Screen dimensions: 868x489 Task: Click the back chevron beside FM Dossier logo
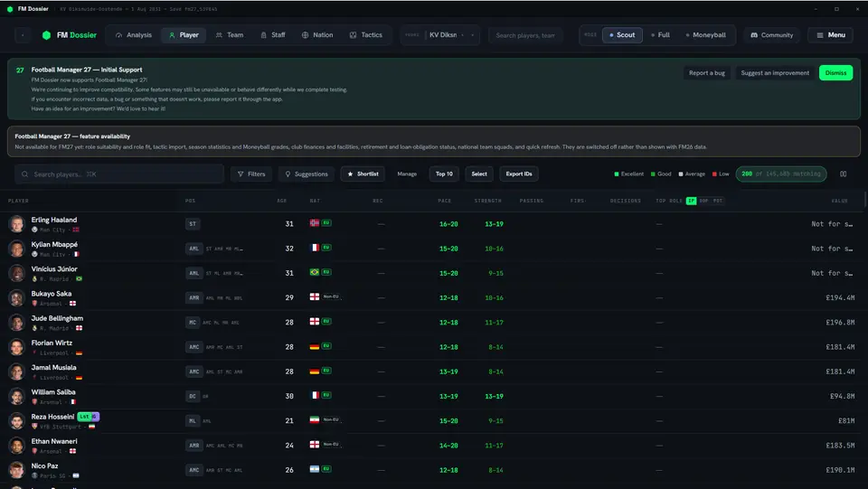click(x=23, y=35)
